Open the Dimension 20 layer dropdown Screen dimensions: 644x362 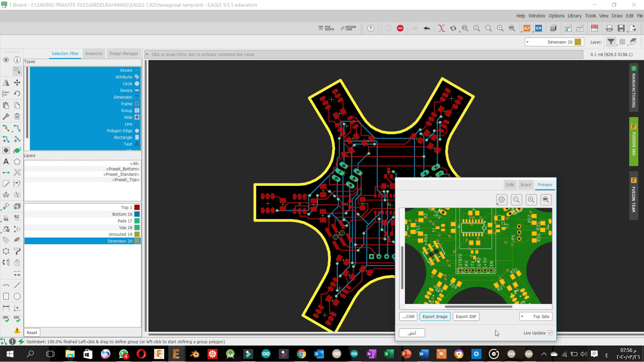[554, 42]
